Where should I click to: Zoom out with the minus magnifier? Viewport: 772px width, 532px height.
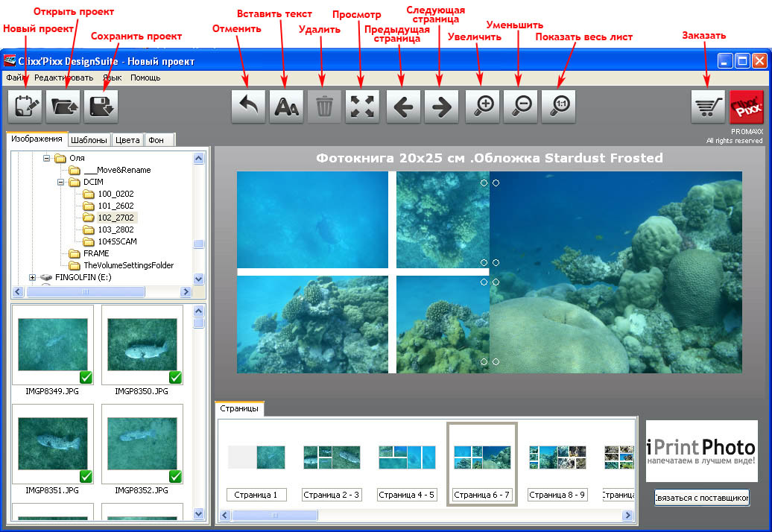520,107
